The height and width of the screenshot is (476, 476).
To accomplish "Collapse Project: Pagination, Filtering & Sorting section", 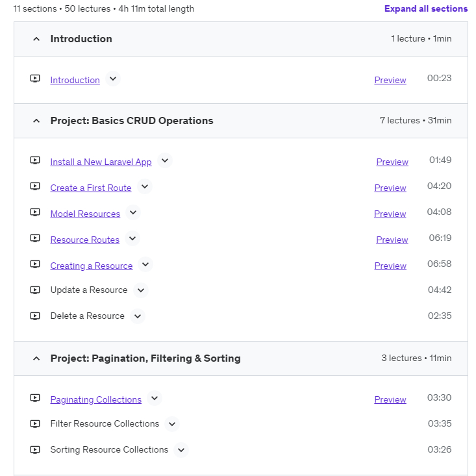I will pos(36,358).
